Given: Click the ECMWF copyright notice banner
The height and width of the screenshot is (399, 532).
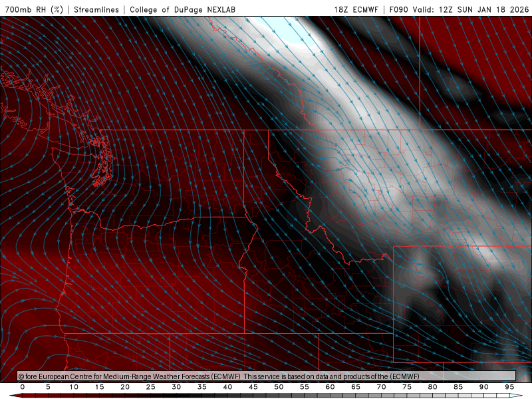Looking at the screenshot, I should point(267,376).
